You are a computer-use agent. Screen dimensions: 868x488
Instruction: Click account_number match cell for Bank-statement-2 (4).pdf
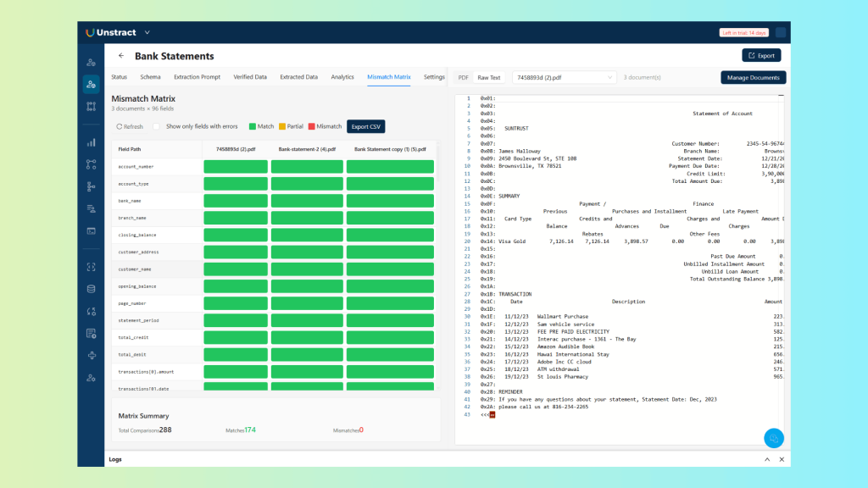(x=307, y=167)
